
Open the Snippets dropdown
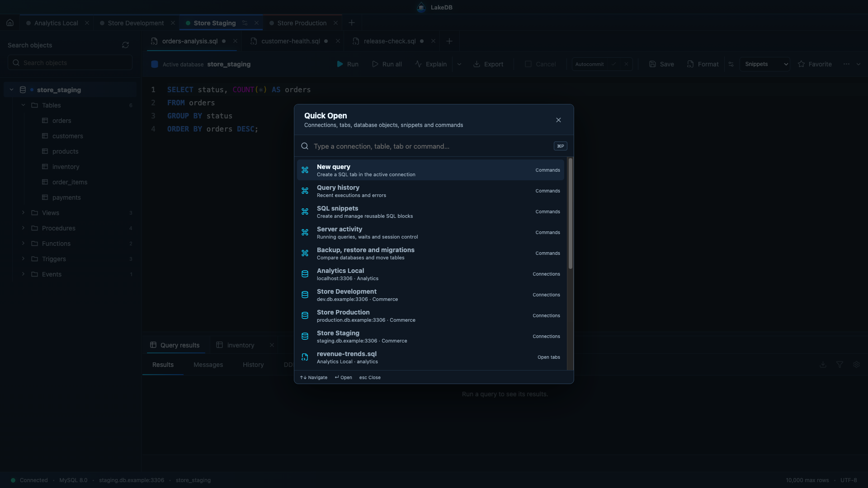point(765,64)
